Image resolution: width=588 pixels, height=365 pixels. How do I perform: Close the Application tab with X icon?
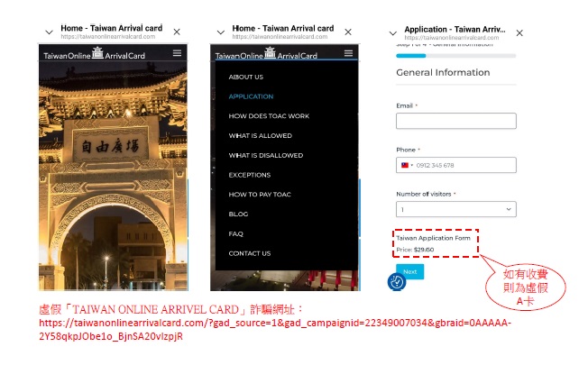click(519, 32)
